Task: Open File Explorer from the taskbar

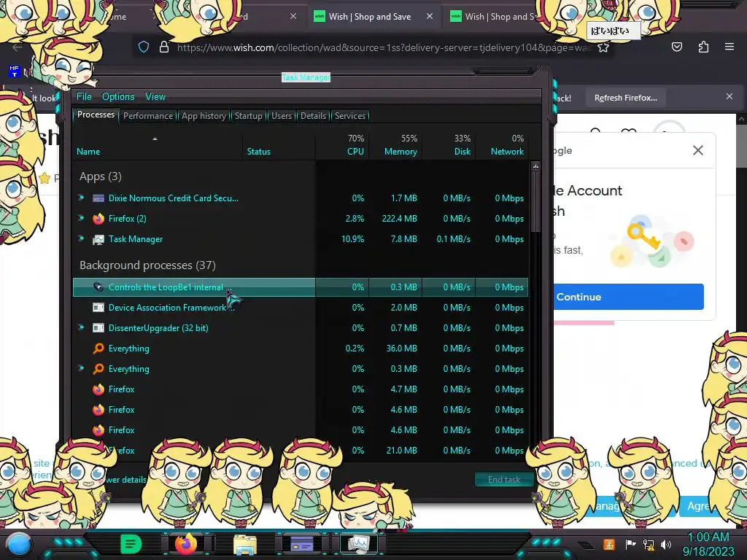Action: point(245,544)
